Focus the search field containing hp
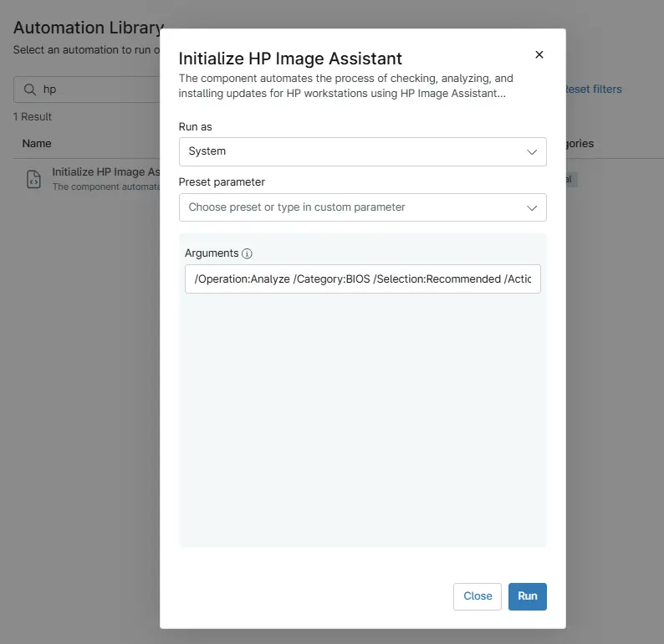The height and width of the screenshot is (644, 664). coord(92,89)
